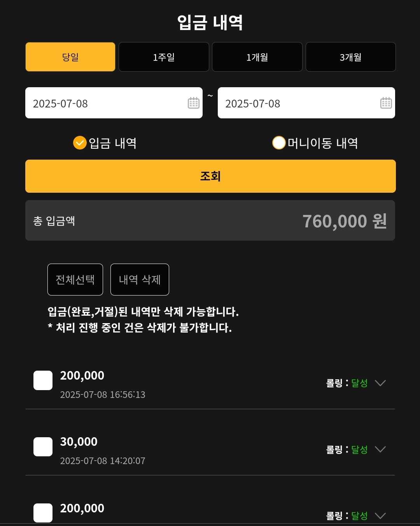Check the 30,000 deposit at 14:20:07
The width and height of the screenshot is (420, 526).
point(43,447)
